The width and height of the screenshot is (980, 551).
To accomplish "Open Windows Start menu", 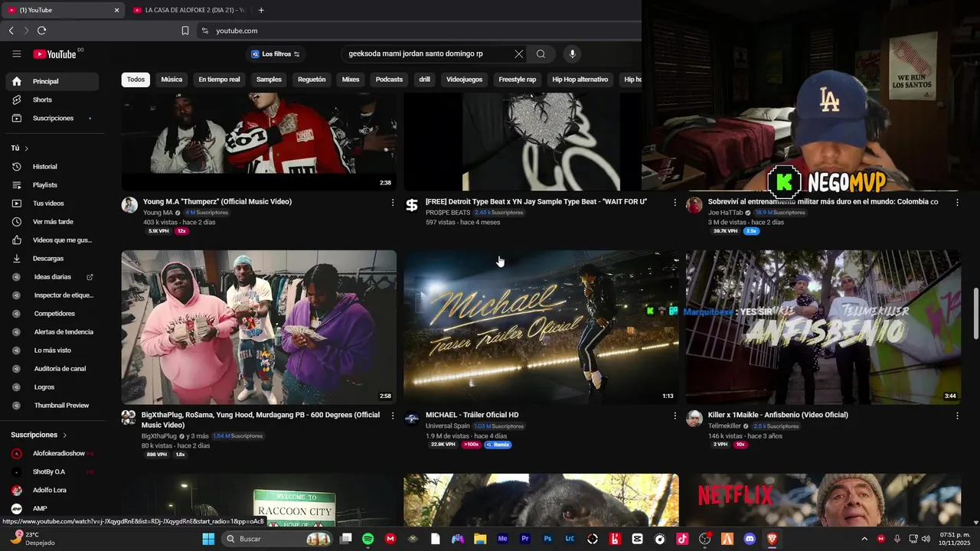I will (x=208, y=539).
